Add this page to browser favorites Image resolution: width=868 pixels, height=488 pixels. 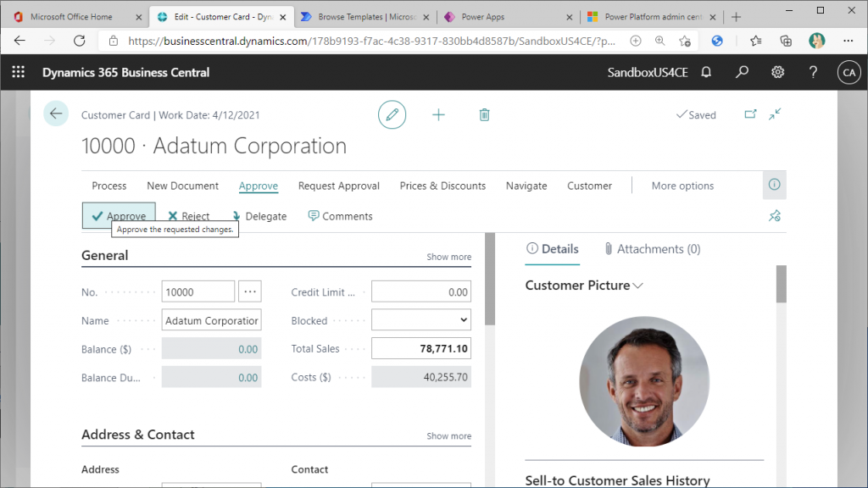click(x=685, y=41)
